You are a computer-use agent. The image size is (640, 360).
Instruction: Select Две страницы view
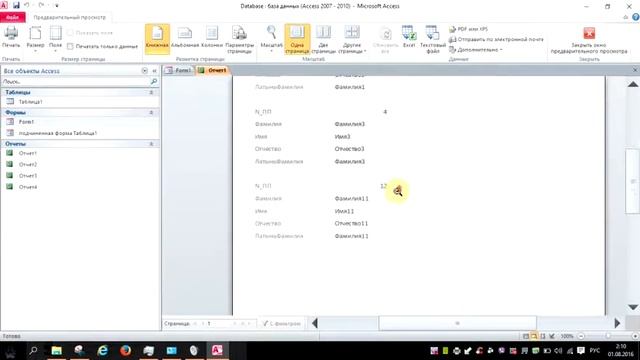tap(323, 39)
